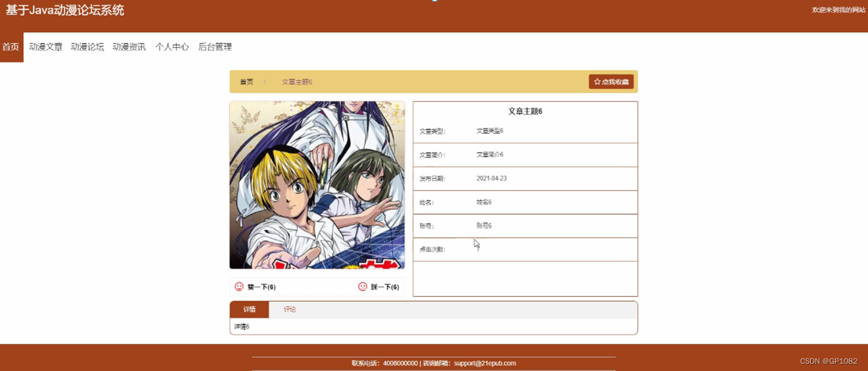Switch to the 评论 tab

[x=290, y=309]
